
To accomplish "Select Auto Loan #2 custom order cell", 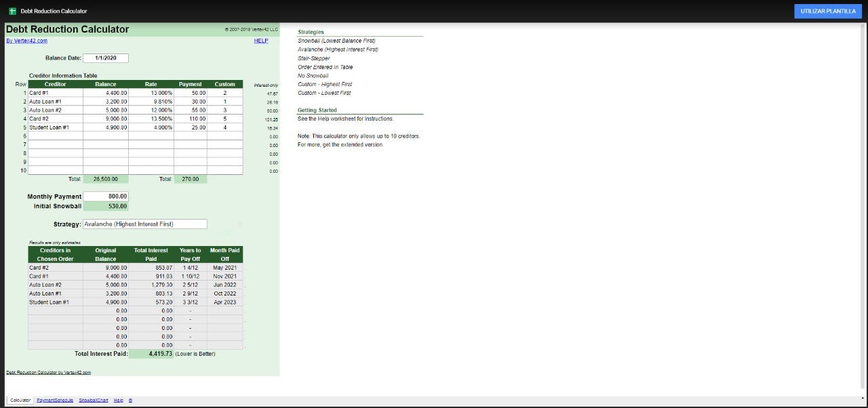I will coord(224,110).
